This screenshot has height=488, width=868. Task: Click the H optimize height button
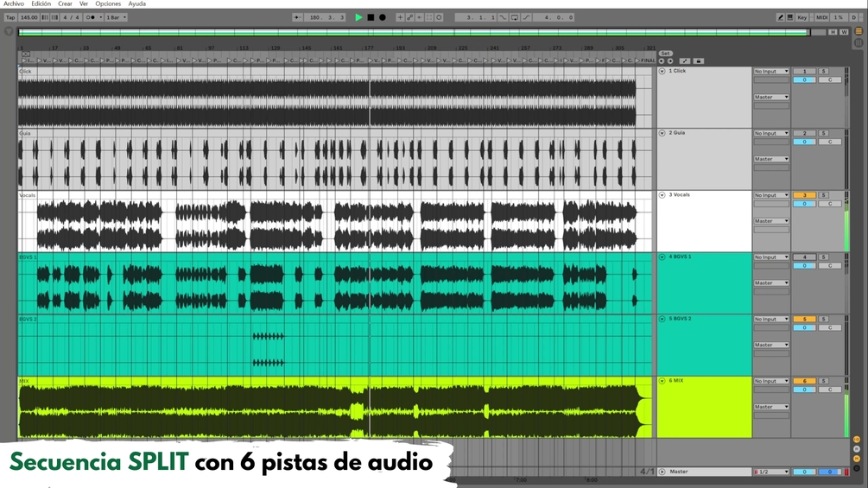[x=833, y=32]
